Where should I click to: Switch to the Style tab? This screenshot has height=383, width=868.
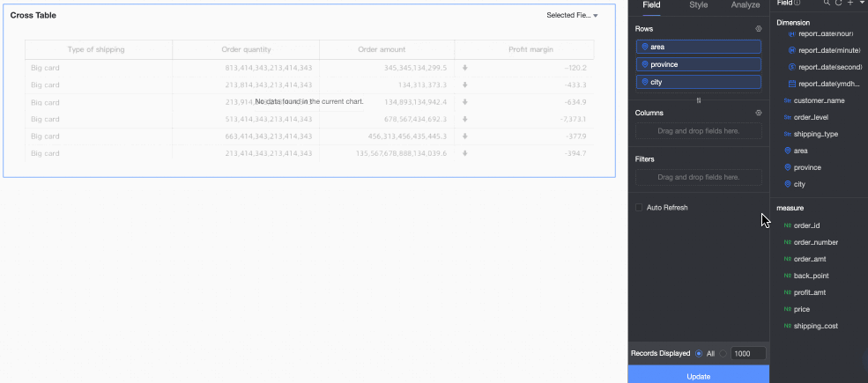698,5
